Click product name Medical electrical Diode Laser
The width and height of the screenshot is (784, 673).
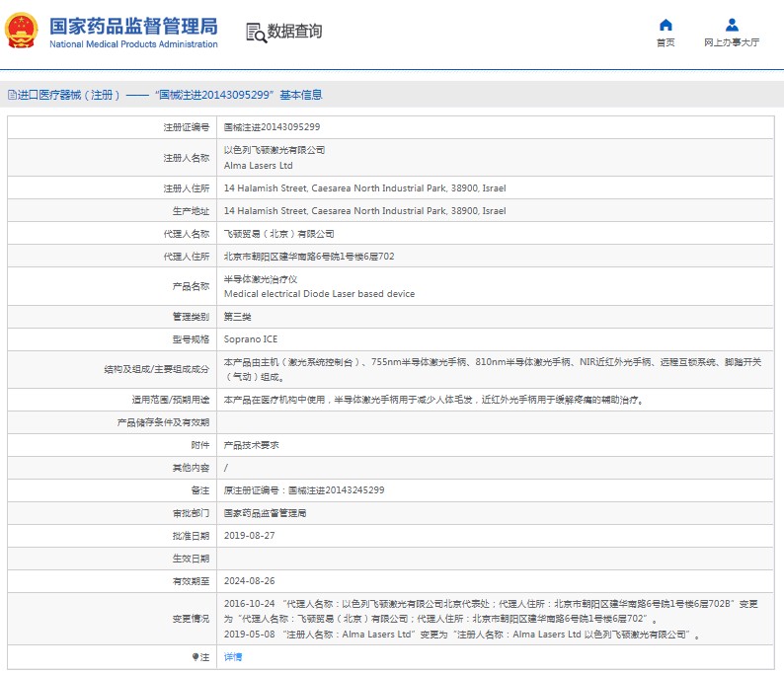click(319, 294)
